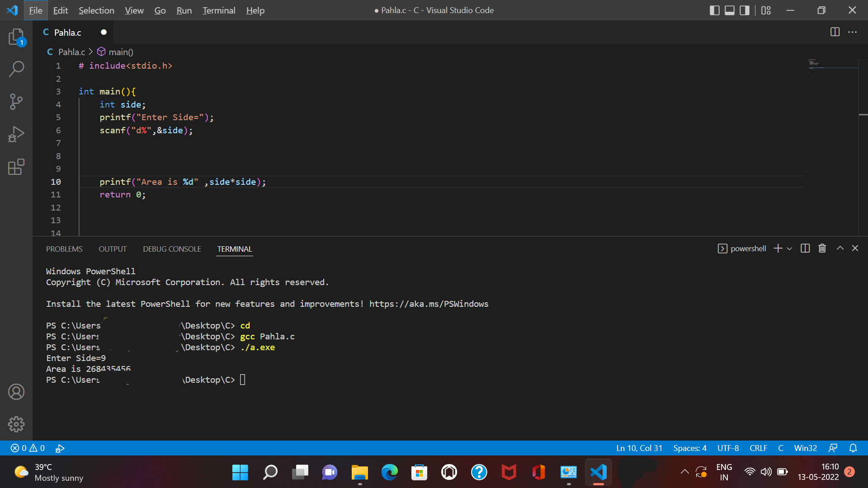Open the Terminal menu

[218, 10]
